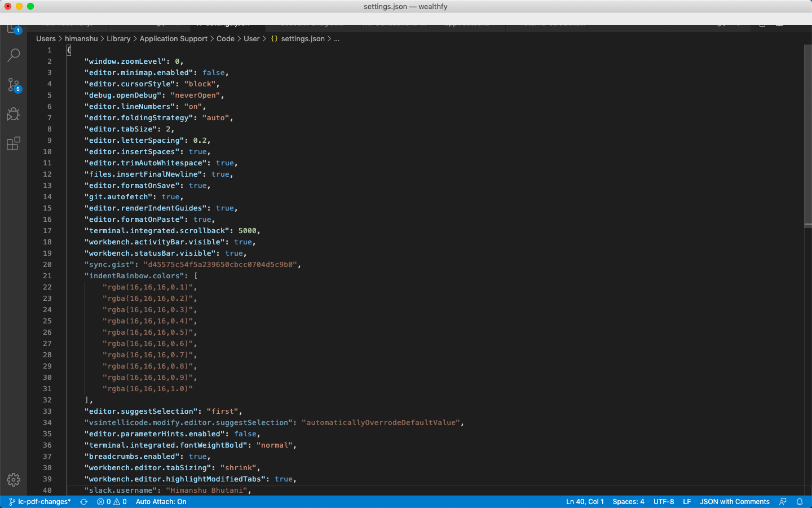Open the Extensions view
The height and width of the screenshot is (508, 812).
(x=14, y=143)
